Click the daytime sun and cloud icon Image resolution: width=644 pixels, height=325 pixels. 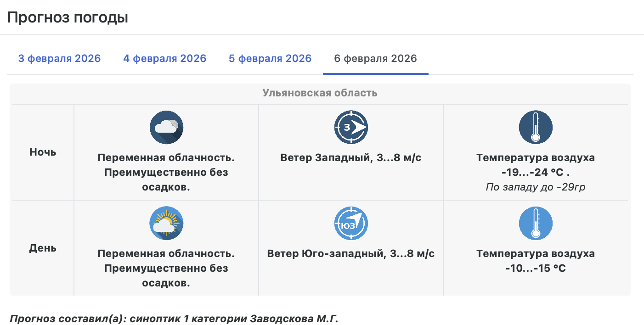pos(166,223)
